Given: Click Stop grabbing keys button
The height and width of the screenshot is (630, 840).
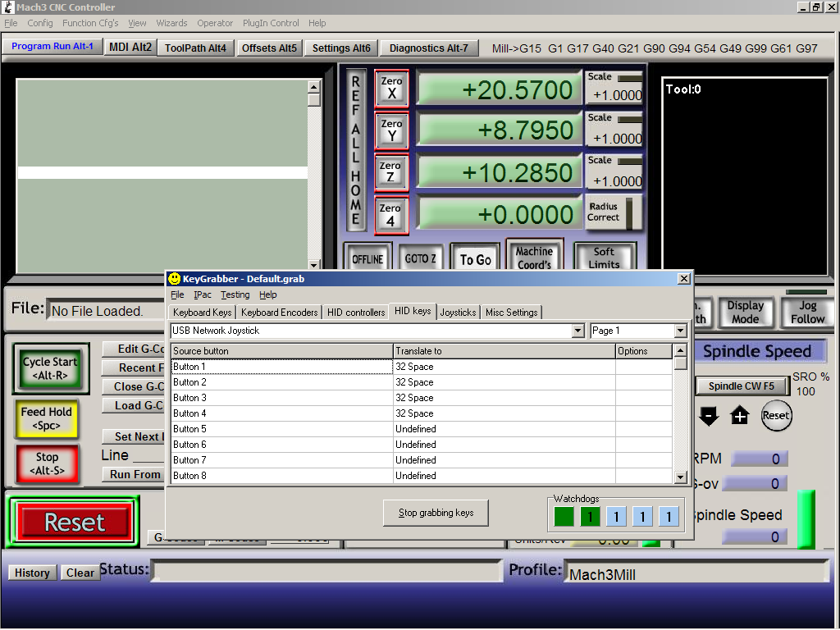Looking at the screenshot, I should point(436,513).
